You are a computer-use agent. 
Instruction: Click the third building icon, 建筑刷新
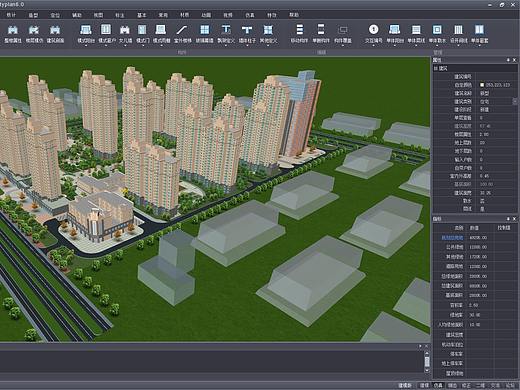(x=55, y=30)
